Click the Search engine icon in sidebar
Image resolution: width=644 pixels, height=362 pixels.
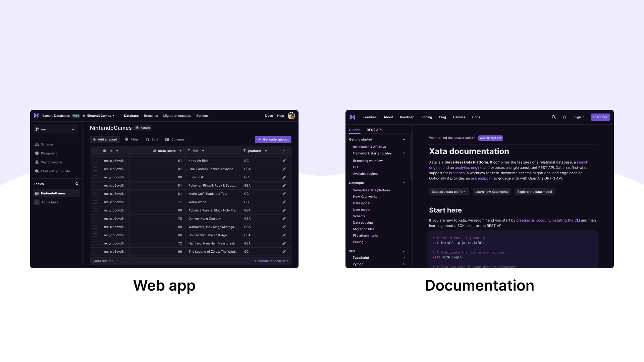point(37,162)
